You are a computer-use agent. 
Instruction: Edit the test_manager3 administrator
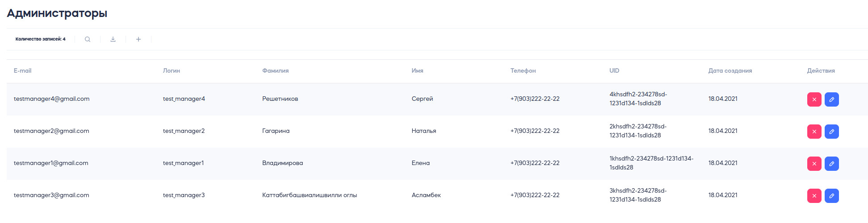pyautogui.click(x=832, y=196)
